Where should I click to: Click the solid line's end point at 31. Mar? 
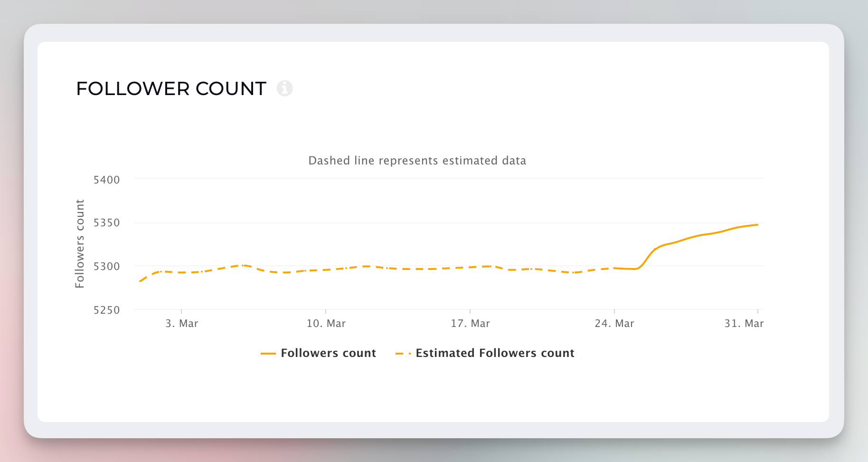pyautogui.click(x=757, y=225)
